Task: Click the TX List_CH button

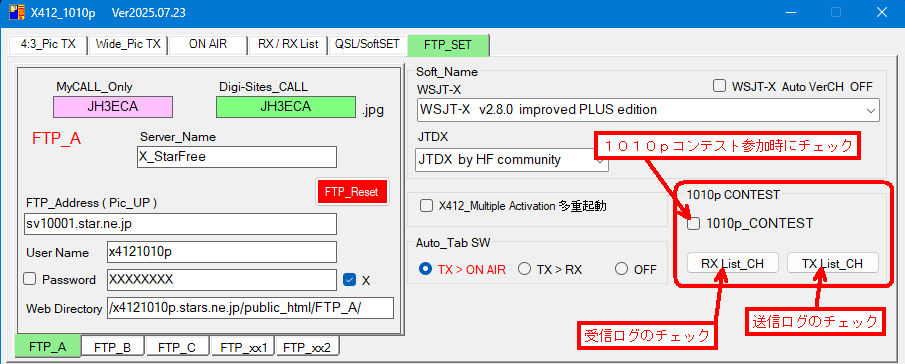Action: tap(833, 263)
